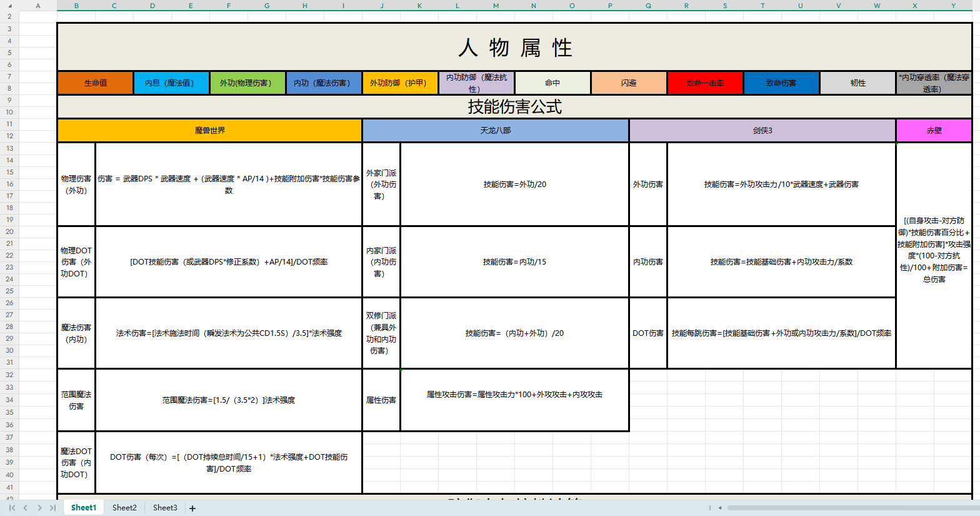
Task: Click the 武器DPS * 武器速度 formula cell
Action: point(229,185)
